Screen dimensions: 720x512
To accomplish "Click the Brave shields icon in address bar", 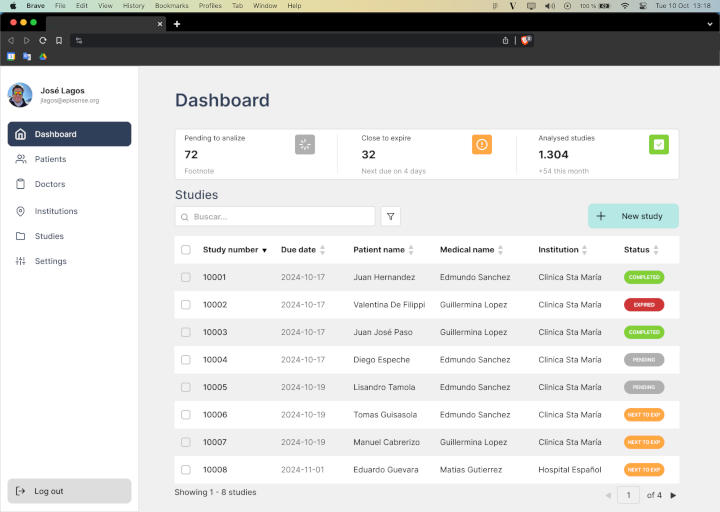I will click(x=526, y=41).
